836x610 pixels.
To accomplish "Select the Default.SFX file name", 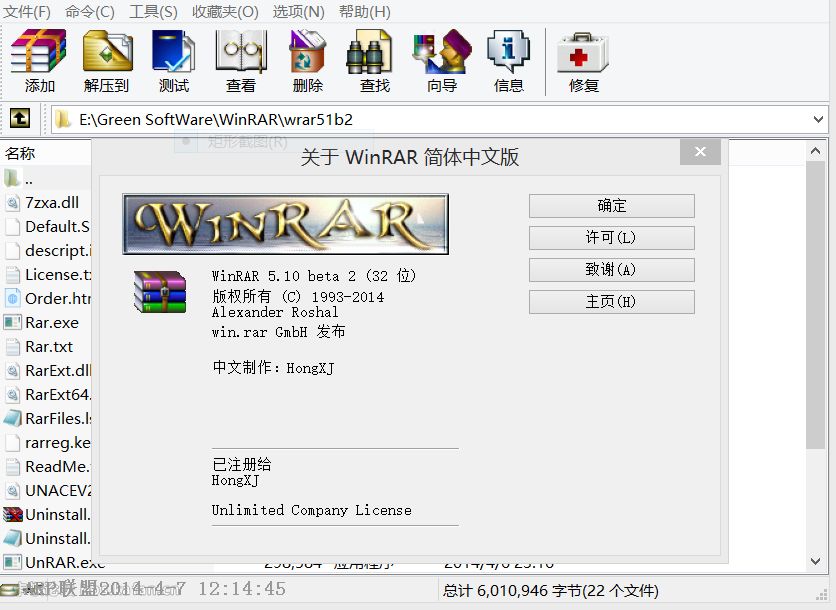I will [57, 227].
